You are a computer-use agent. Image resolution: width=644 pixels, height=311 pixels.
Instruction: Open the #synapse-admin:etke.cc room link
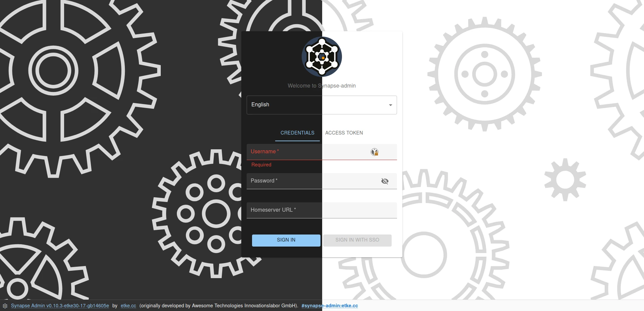[330, 306]
